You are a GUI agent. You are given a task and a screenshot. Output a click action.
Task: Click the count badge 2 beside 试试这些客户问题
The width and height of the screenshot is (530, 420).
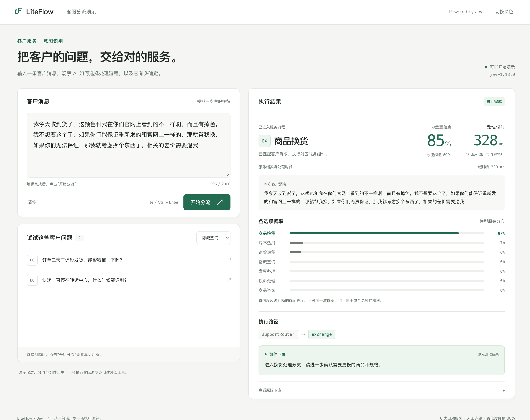click(79, 238)
